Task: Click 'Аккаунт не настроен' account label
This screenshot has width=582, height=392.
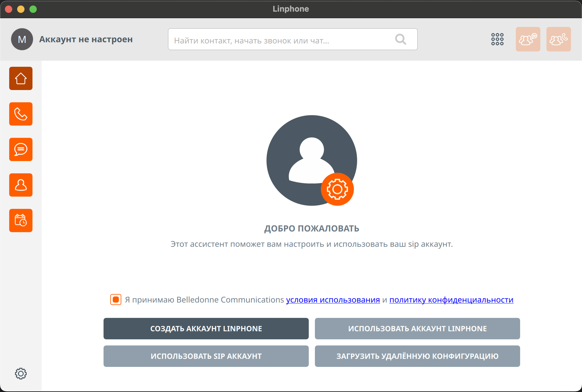Action: click(x=86, y=40)
